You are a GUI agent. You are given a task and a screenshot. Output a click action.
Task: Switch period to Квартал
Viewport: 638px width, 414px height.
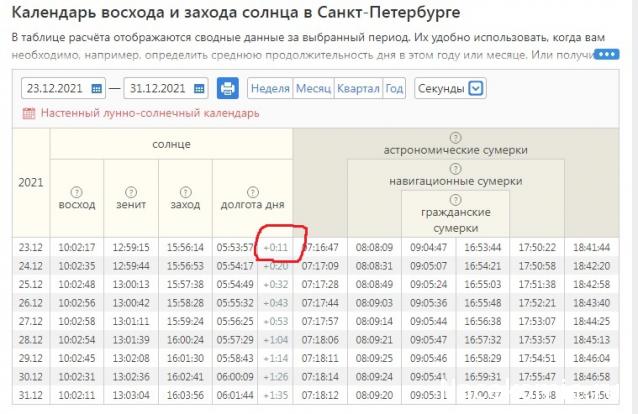pyautogui.click(x=357, y=88)
